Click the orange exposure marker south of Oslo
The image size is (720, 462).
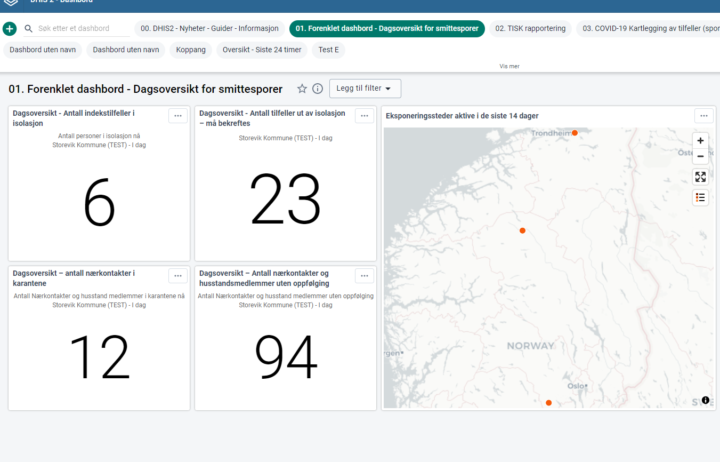coord(548,403)
